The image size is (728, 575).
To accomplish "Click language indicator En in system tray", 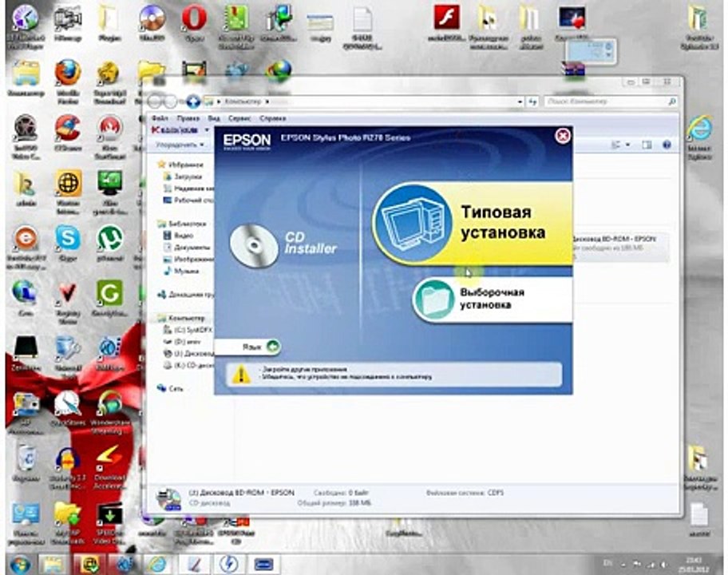I will (x=607, y=563).
